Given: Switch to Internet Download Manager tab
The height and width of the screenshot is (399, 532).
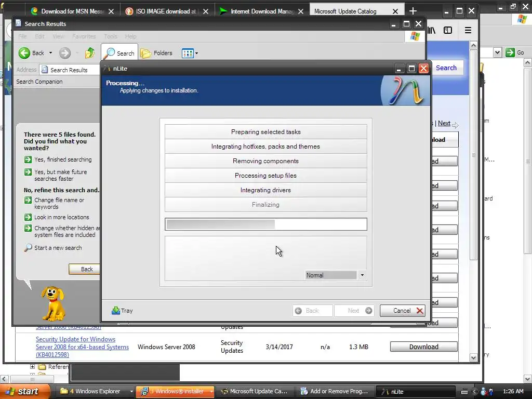Looking at the screenshot, I should click(x=262, y=11).
